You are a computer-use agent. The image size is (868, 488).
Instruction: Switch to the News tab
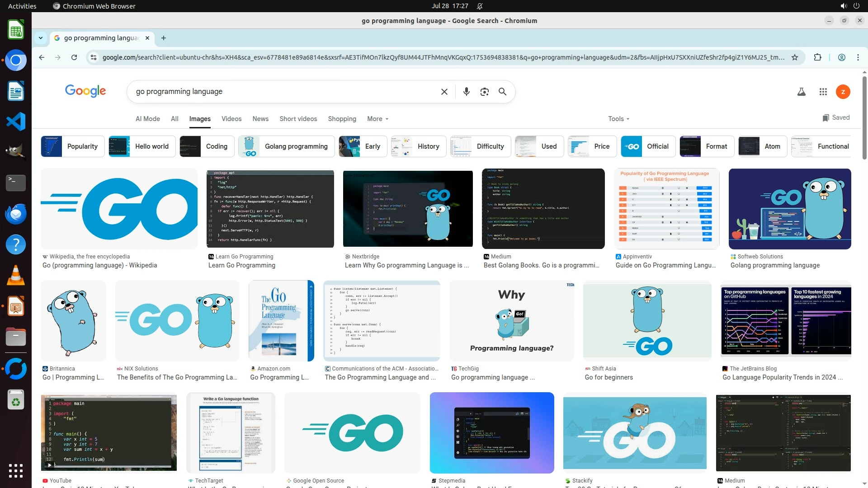[260, 119]
